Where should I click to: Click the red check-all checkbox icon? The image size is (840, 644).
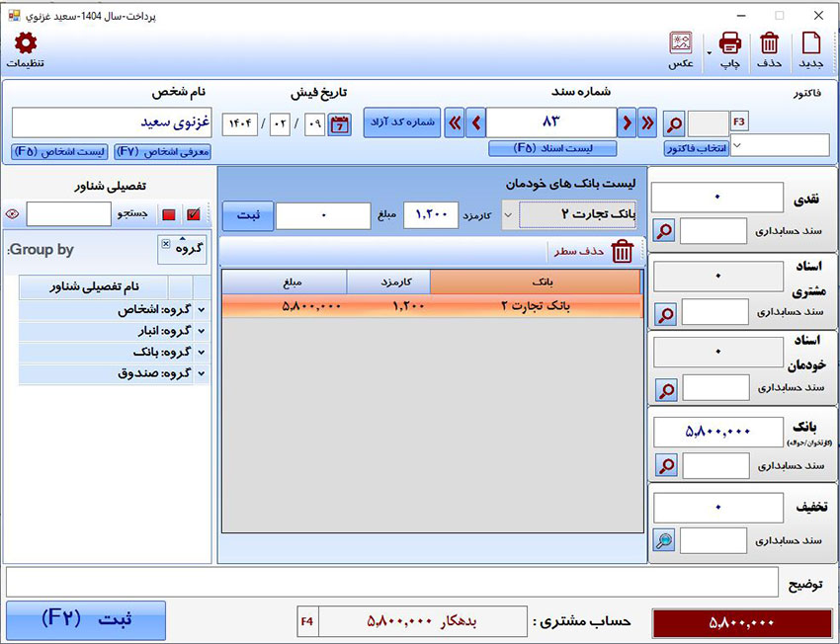pyautogui.click(x=194, y=214)
